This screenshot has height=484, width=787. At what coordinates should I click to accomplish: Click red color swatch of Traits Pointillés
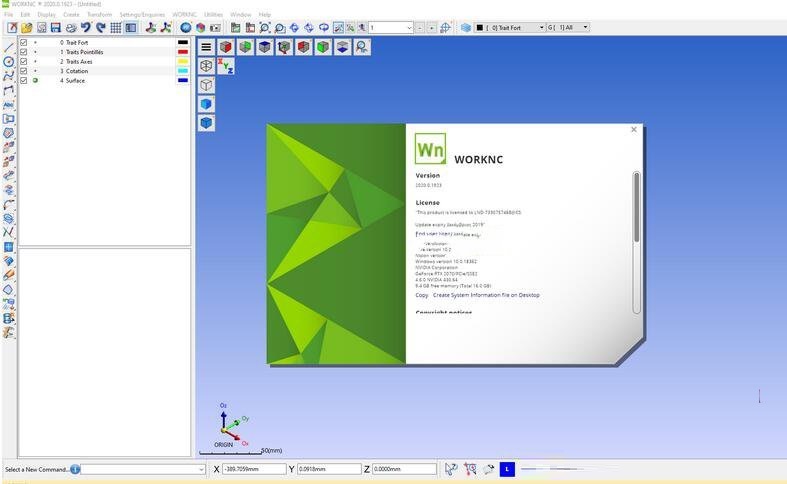[x=183, y=52]
